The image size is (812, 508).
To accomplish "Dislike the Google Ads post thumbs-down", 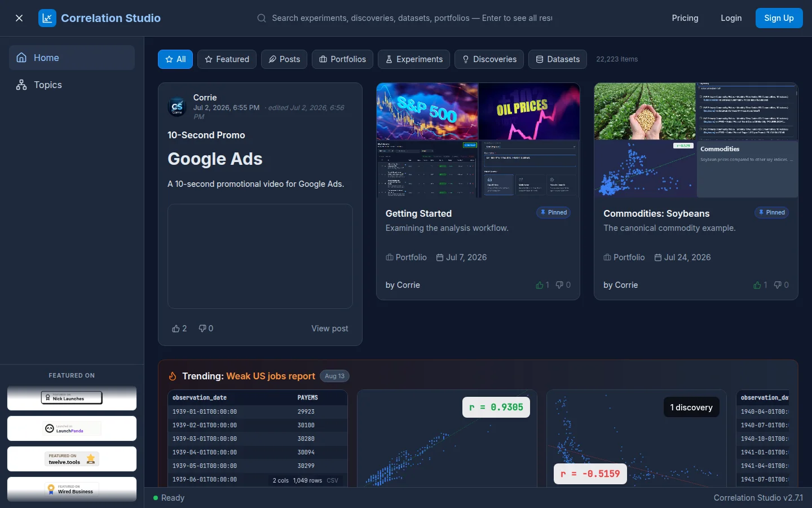I will point(205,329).
